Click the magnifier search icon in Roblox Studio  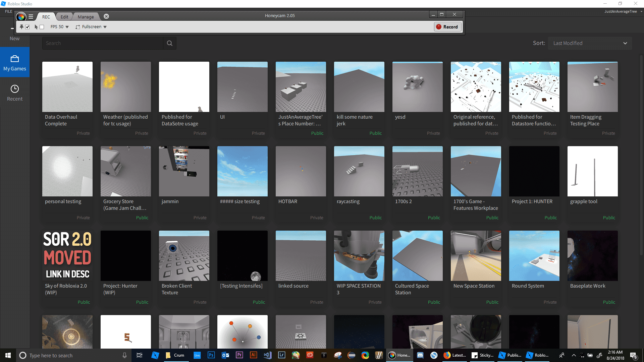pyautogui.click(x=170, y=43)
